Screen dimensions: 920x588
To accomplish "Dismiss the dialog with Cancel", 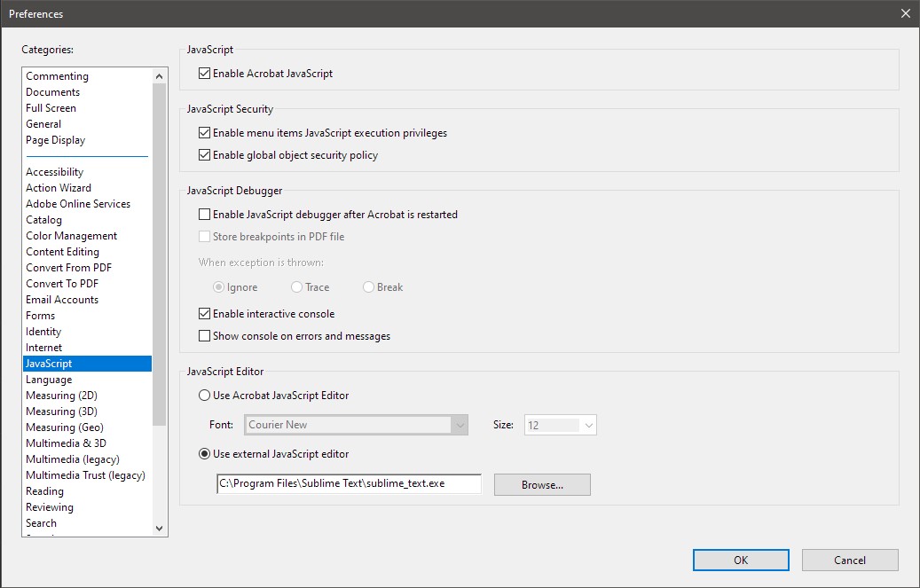I will click(x=849, y=560).
